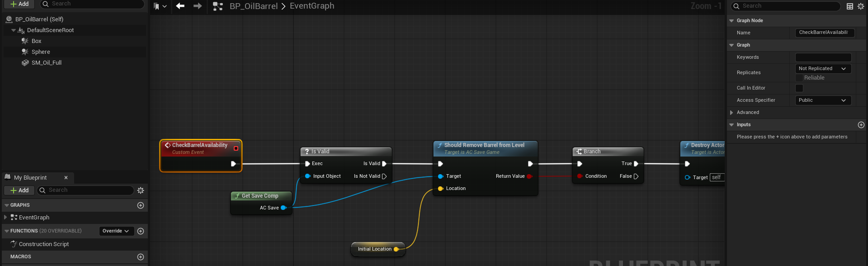Collapse the DefaultSceneRoot tree arrow
The width and height of the screenshot is (868, 266).
(x=14, y=30)
